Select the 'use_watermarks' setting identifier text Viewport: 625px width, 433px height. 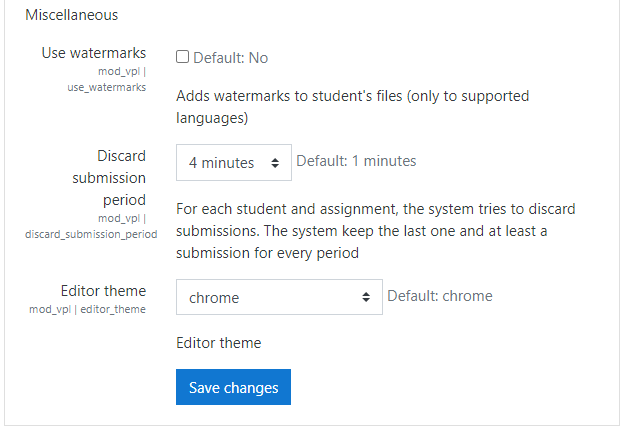point(106,87)
